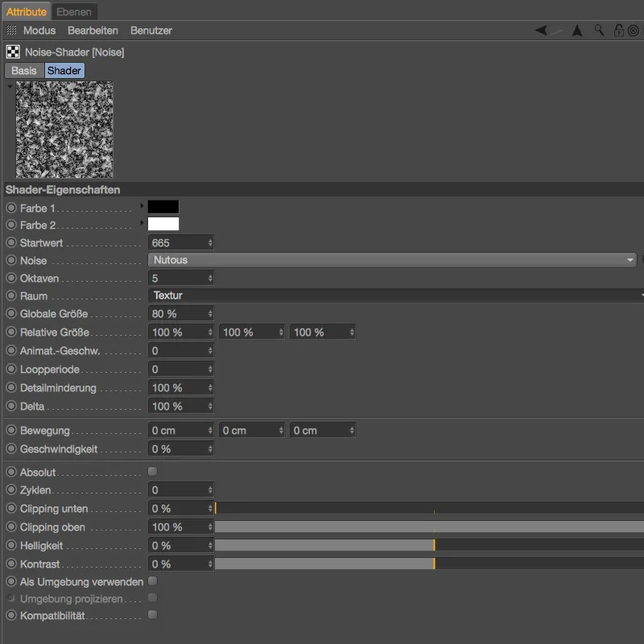Click the grip handle left of Modus

pyautogui.click(x=11, y=30)
